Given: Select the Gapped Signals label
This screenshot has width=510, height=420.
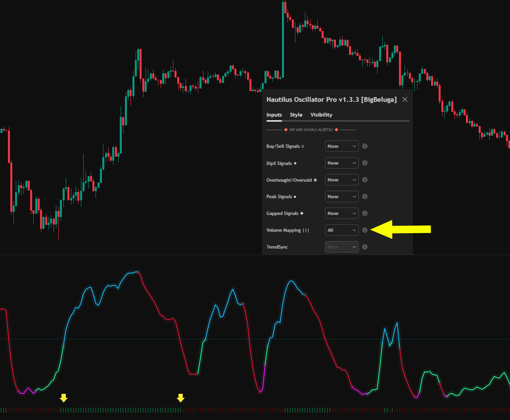Looking at the screenshot, I should pos(285,213).
